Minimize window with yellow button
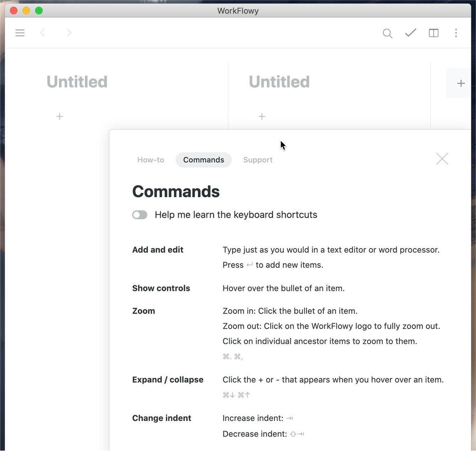476x451 pixels. (26, 11)
